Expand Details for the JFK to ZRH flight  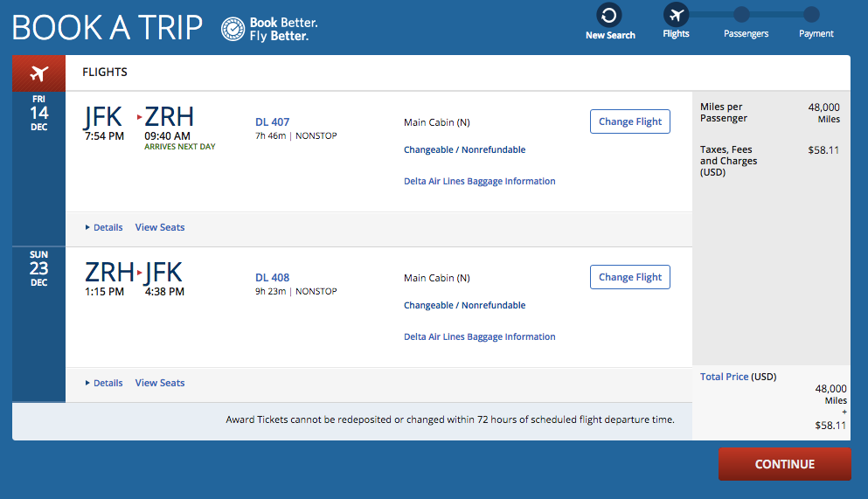coord(104,227)
